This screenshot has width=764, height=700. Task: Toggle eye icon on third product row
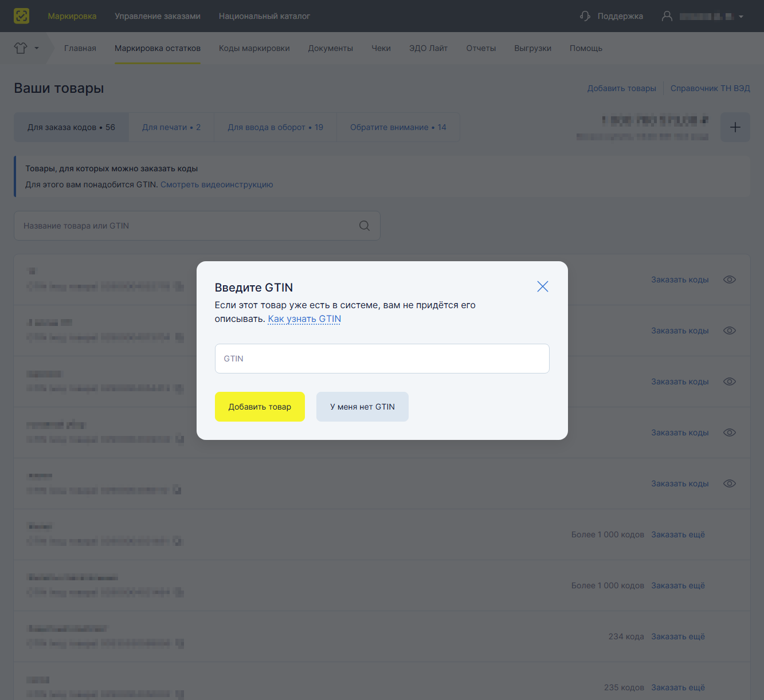point(730,382)
